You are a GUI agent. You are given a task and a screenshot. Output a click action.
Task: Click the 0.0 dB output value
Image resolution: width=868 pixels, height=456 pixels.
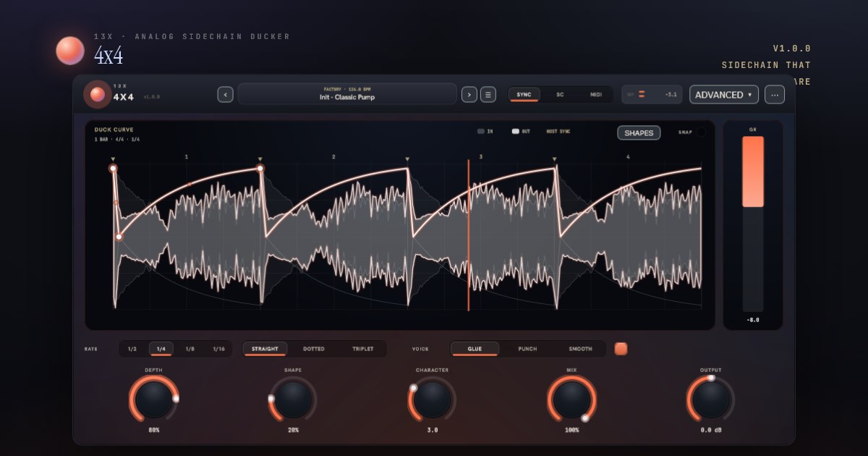[710, 430]
